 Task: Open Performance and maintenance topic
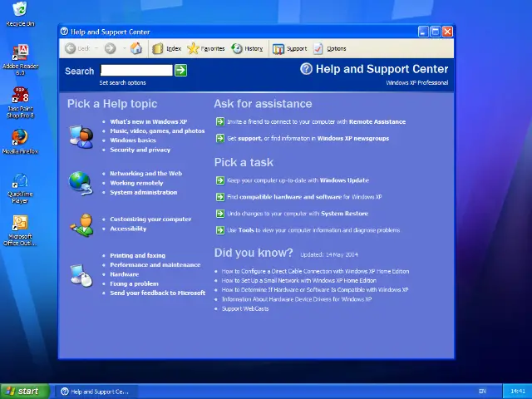click(155, 264)
